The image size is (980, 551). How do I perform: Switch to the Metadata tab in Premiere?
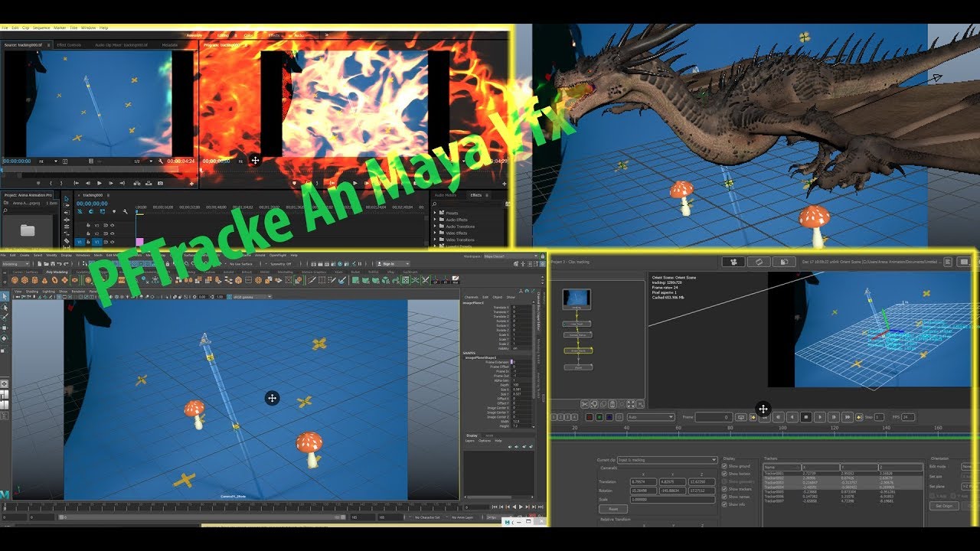(169, 45)
